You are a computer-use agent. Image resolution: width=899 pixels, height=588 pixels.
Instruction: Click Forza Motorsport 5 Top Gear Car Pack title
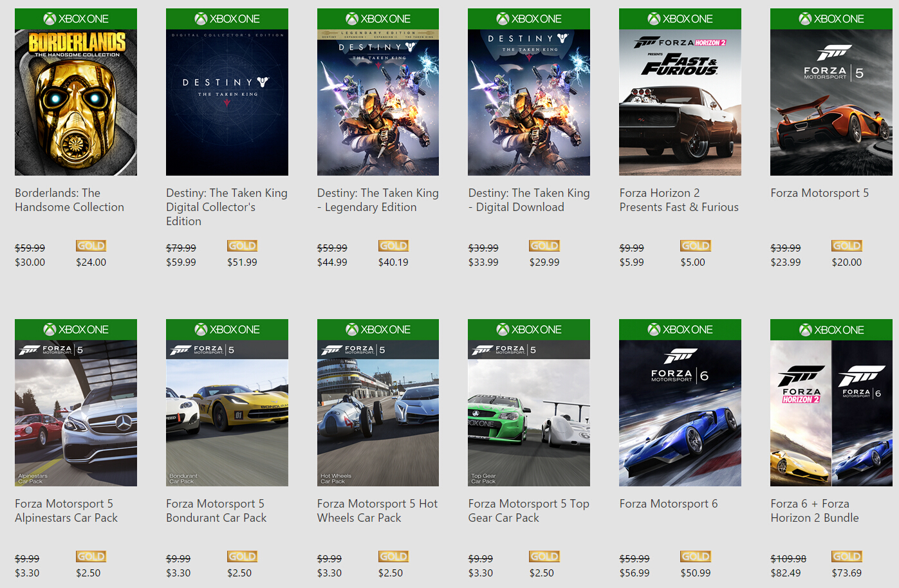coord(528,511)
